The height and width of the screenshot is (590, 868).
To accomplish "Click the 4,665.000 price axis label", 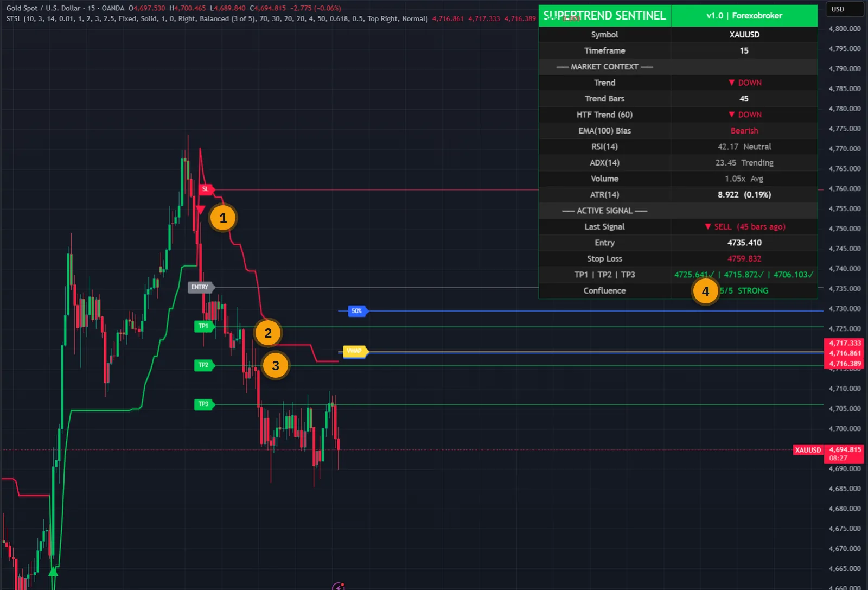I will coord(845,569).
